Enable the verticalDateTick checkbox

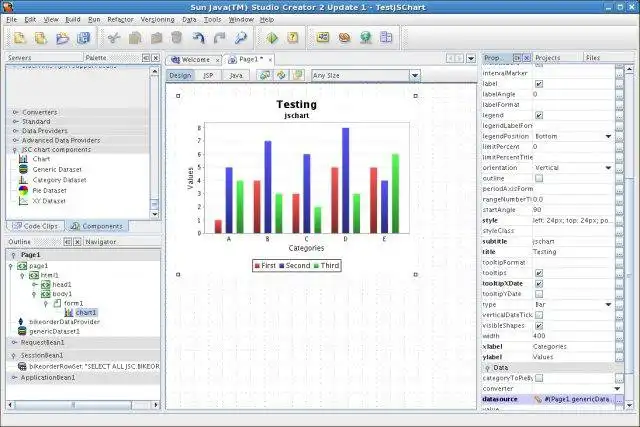point(539,315)
